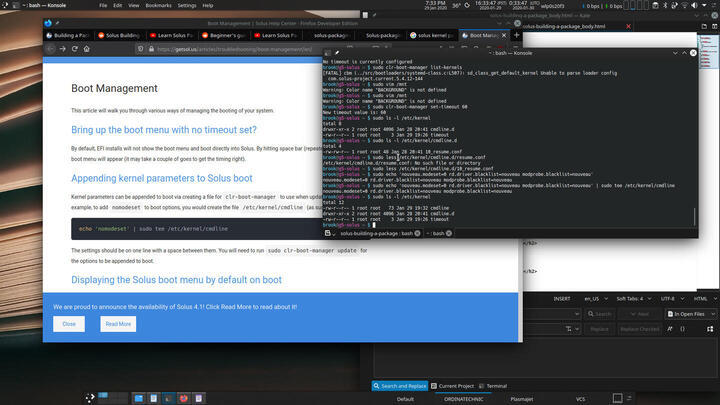Open the network Wi-Fi tray icon
The width and height of the screenshot is (720, 405).
684,6
